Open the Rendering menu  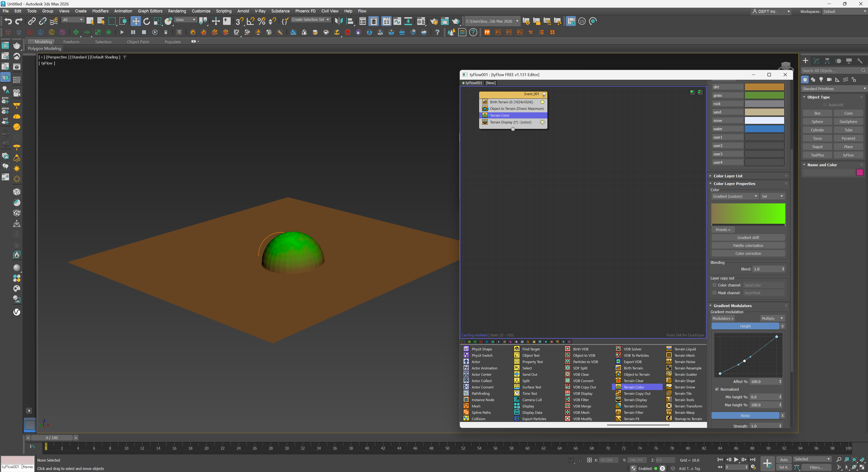click(177, 11)
